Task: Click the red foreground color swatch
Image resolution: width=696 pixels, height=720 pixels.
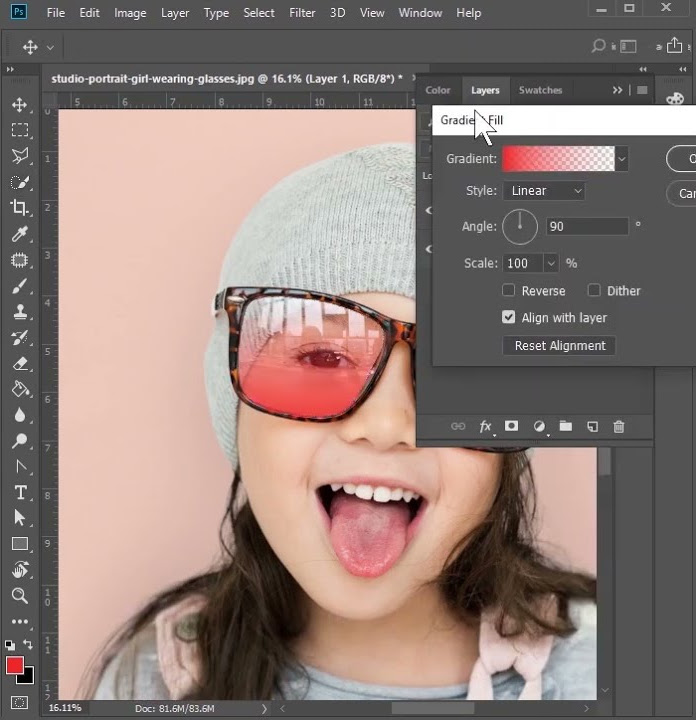Action: [15, 665]
